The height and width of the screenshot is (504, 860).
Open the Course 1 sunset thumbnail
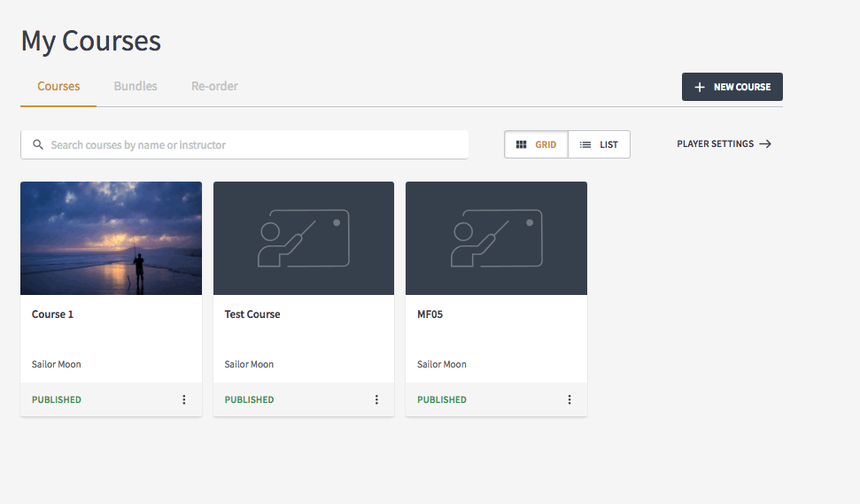pos(112,238)
